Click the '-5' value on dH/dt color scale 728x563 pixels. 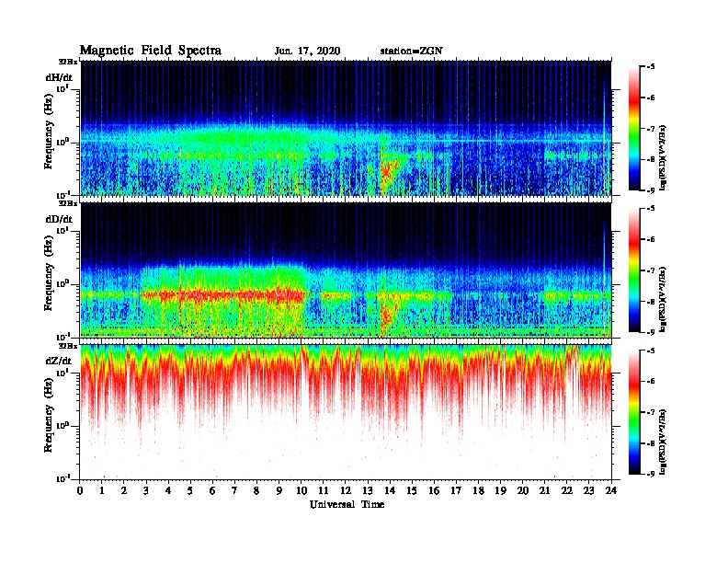pos(650,67)
